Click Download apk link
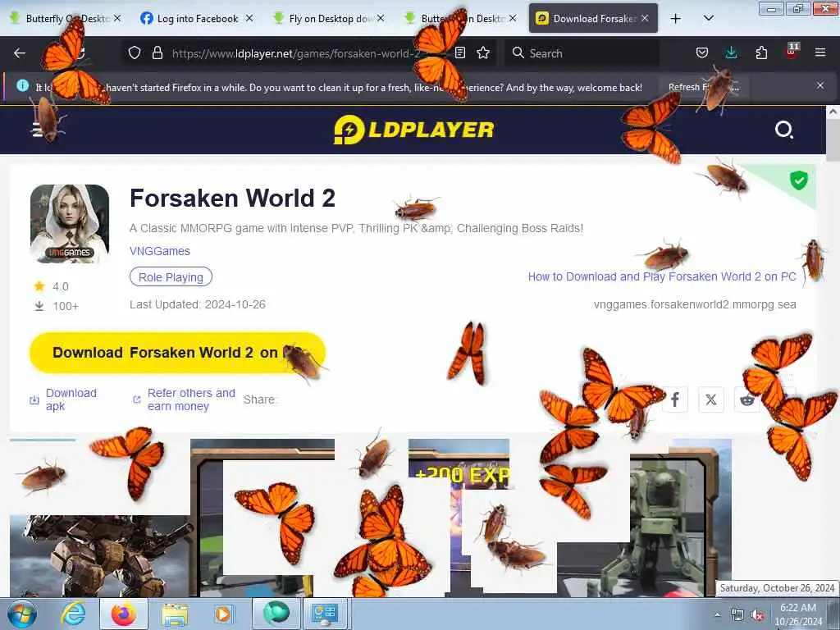Screen dimensions: 840x630 point(63,399)
